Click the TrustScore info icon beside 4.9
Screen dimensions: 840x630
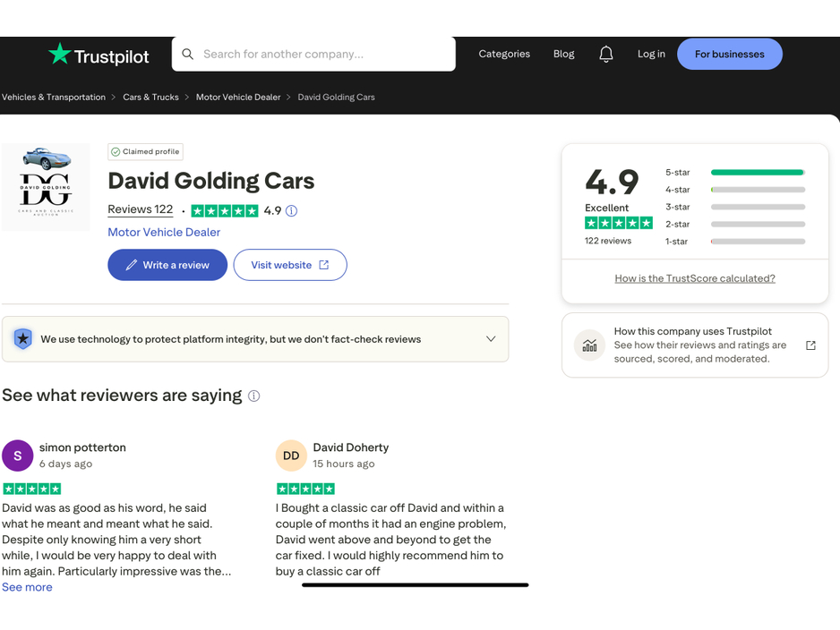point(291,211)
